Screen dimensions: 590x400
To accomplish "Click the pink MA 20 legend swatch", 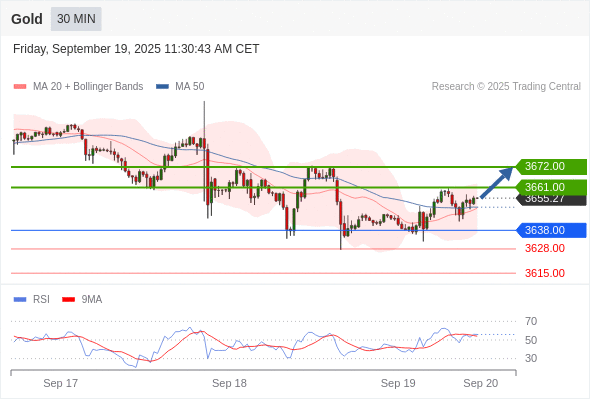I will [20, 87].
